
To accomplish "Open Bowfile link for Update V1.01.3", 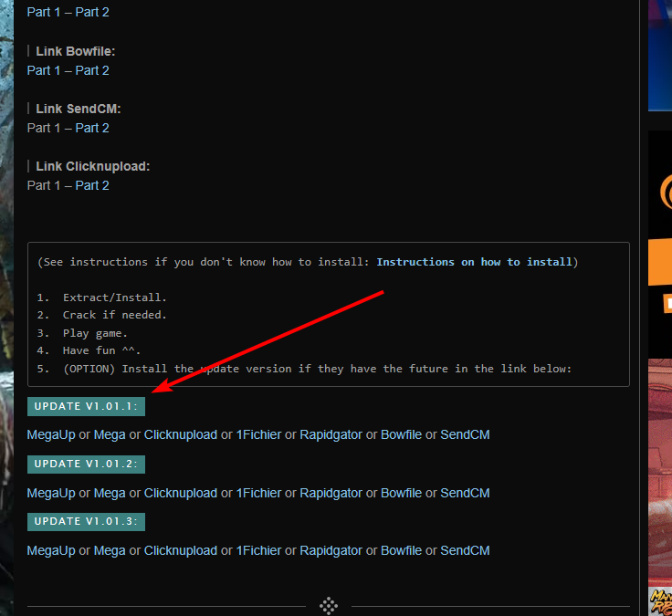I will [x=401, y=550].
